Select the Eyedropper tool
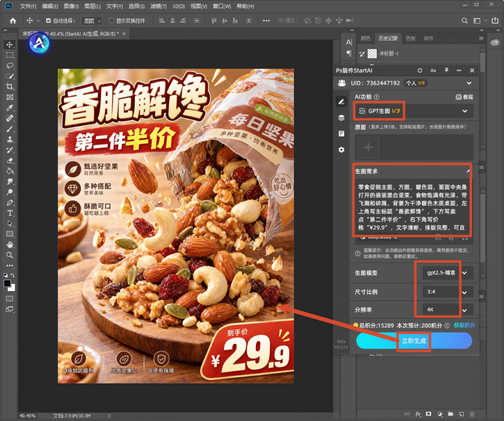The image size is (504, 421). tap(10, 108)
